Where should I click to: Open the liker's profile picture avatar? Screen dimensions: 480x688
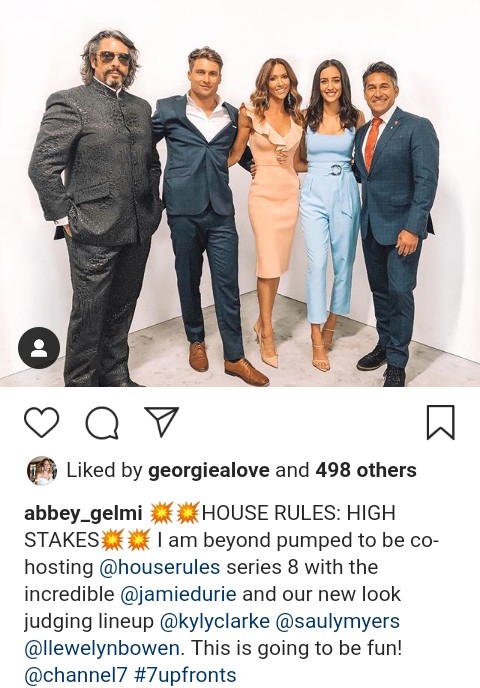point(42,471)
